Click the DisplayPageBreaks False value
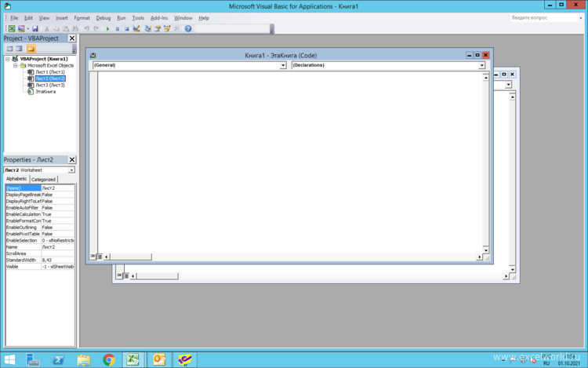Image resolution: width=588 pixels, height=368 pixels. tap(58, 195)
